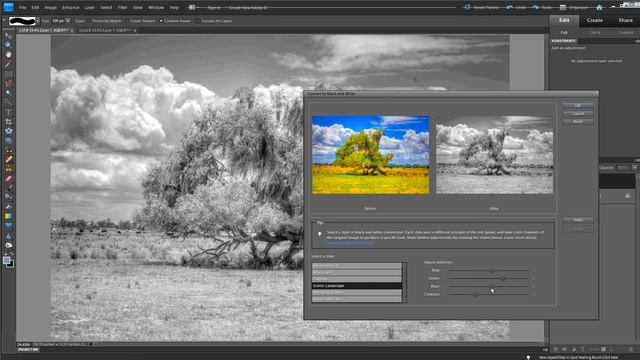
Task: Select the Hand tool
Action: [x=8, y=54]
